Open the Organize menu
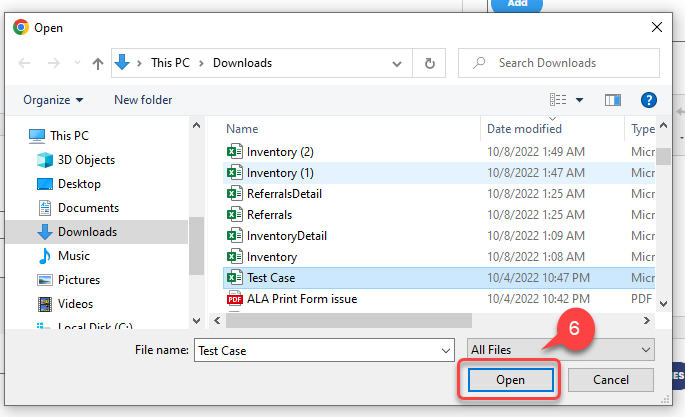This screenshot has width=685, height=417. click(53, 100)
